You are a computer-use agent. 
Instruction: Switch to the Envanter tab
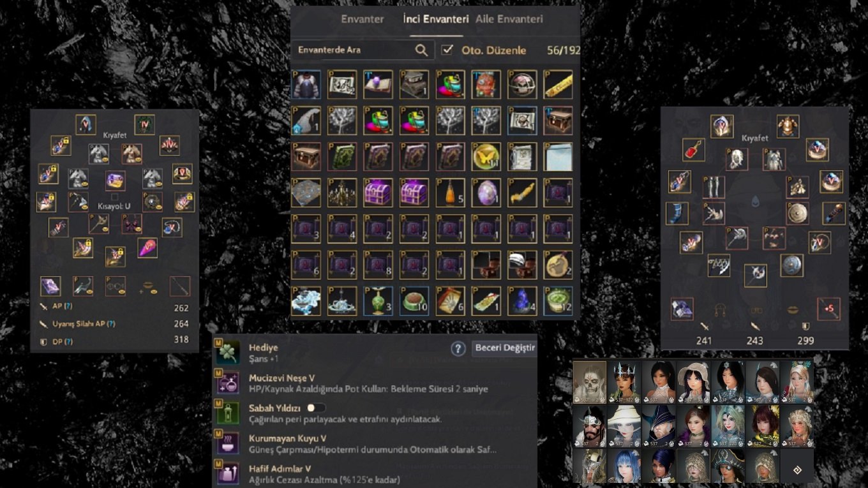click(363, 19)
